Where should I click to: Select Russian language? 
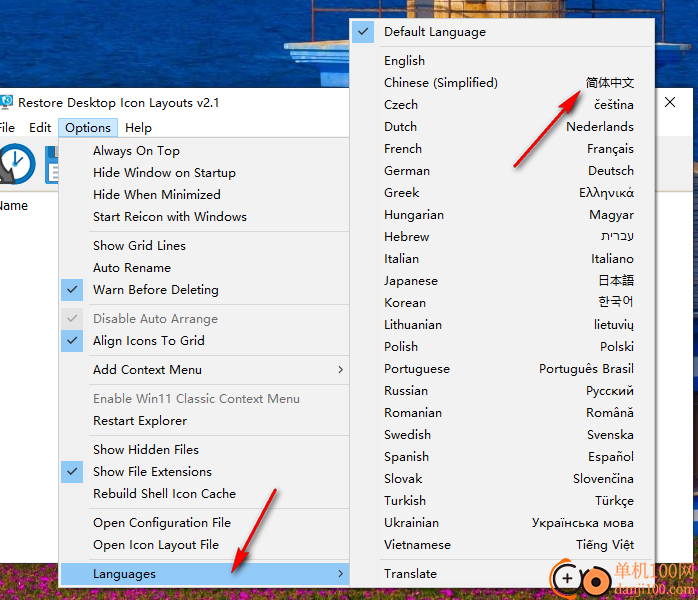(502, 391)
